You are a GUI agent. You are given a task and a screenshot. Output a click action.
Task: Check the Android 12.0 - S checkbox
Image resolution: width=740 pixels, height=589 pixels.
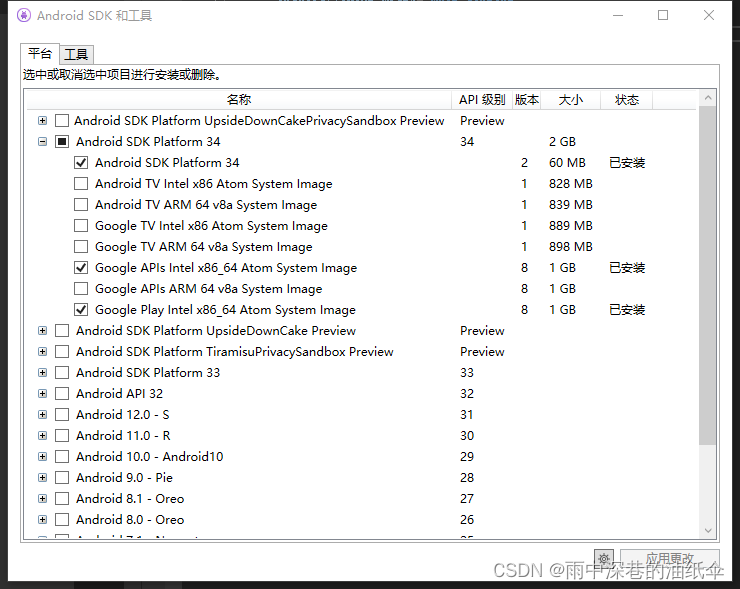62,415
